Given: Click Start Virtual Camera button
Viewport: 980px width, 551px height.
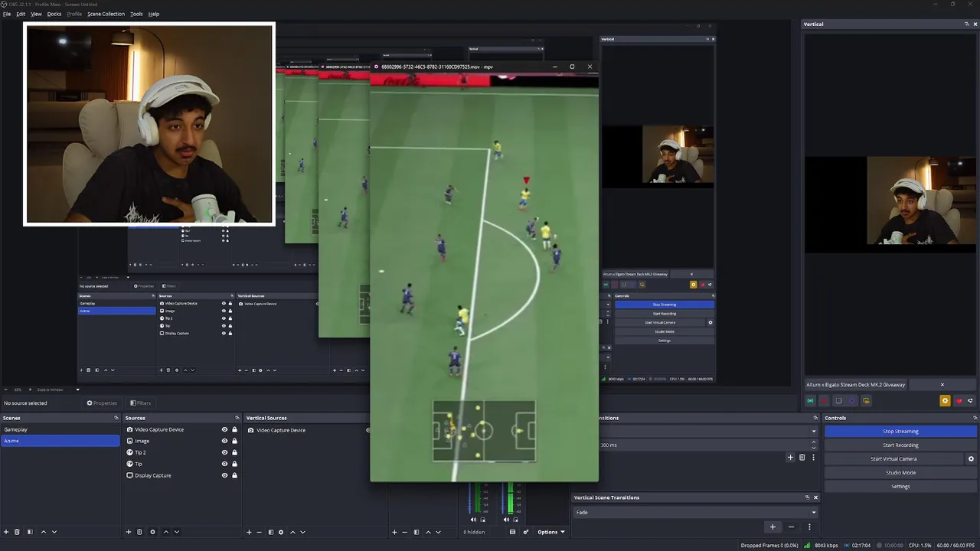Looking at the screenshot, I should click(893, 459).
